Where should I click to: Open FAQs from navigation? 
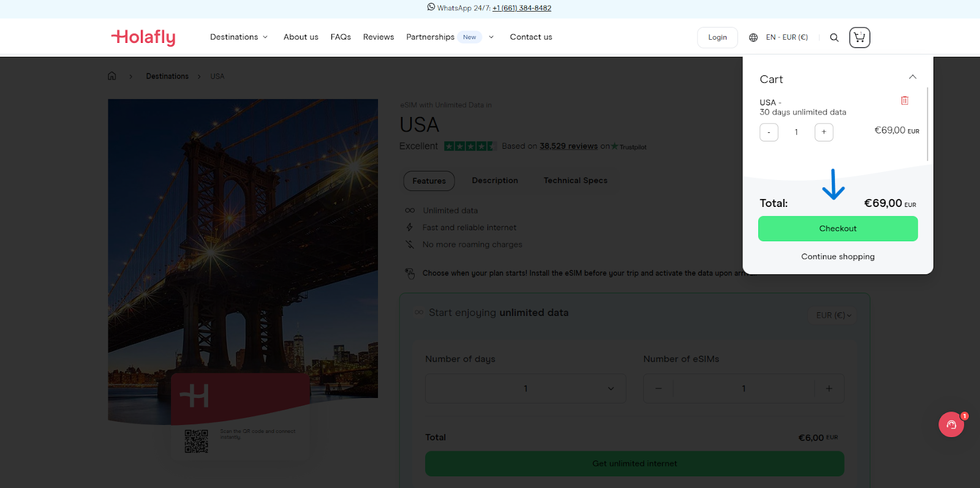341,37
